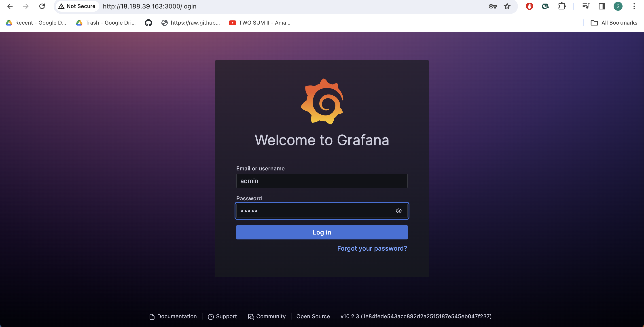Screen dimensions: 644x327
Task: Open the Support footer link
Action: pos(222,317)
